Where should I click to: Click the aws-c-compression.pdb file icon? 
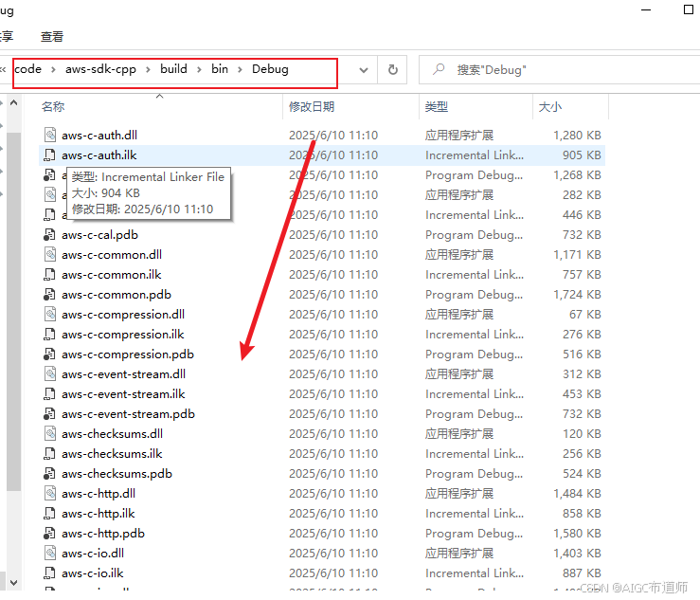click(50, 355)
